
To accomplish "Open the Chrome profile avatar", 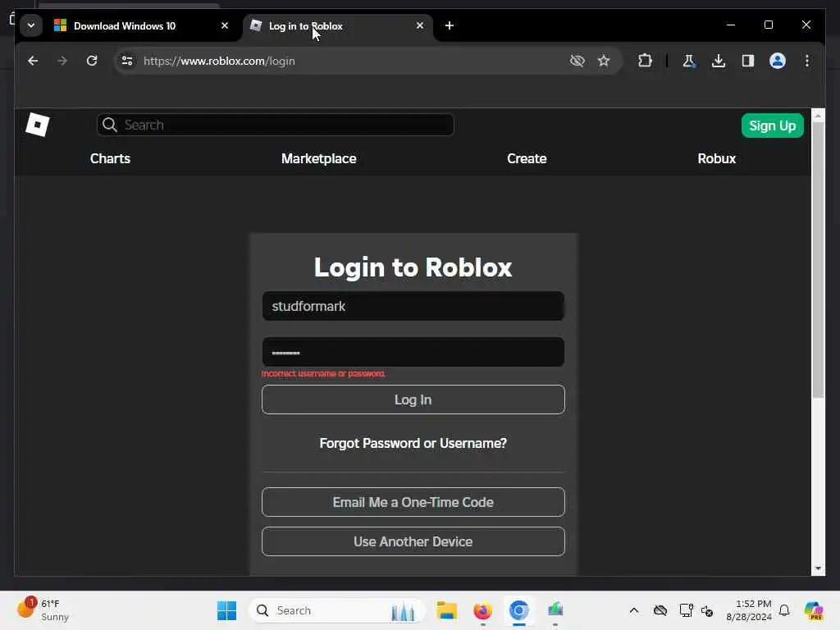I will (x=778, y=61).
